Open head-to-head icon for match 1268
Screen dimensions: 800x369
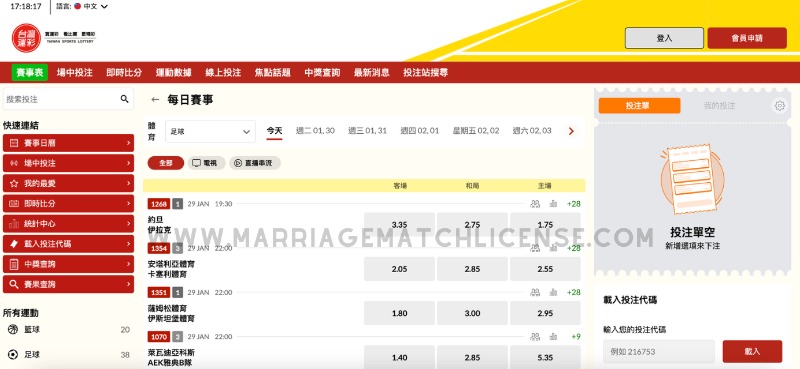tap(535, 204)
